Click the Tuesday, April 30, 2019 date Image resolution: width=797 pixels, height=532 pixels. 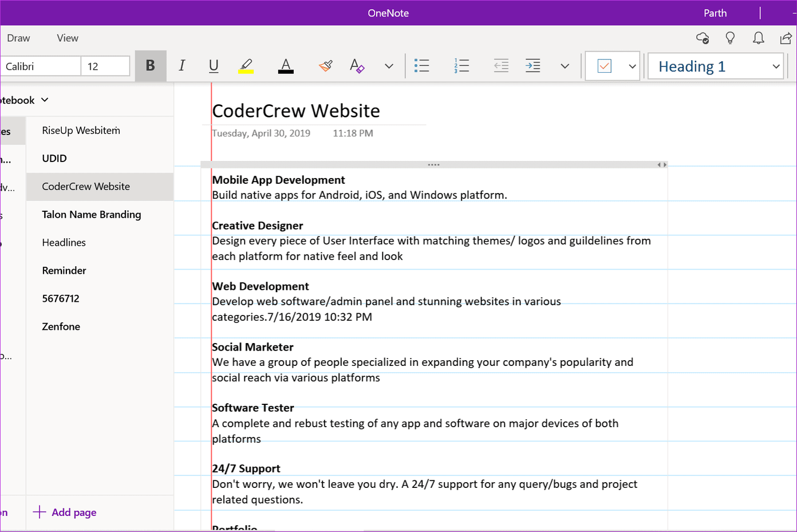pos(261,133)
